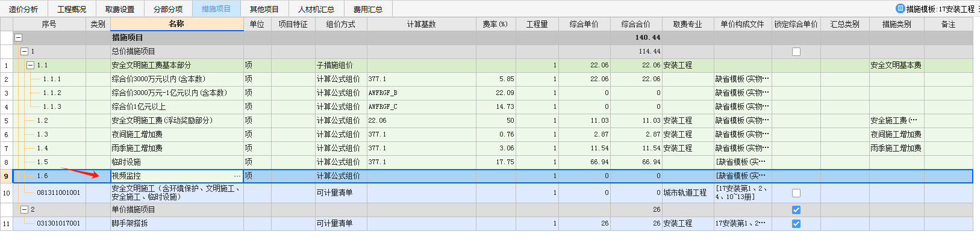
Task: Switch to the 分部分项 tab
Action: pos(168,9)
